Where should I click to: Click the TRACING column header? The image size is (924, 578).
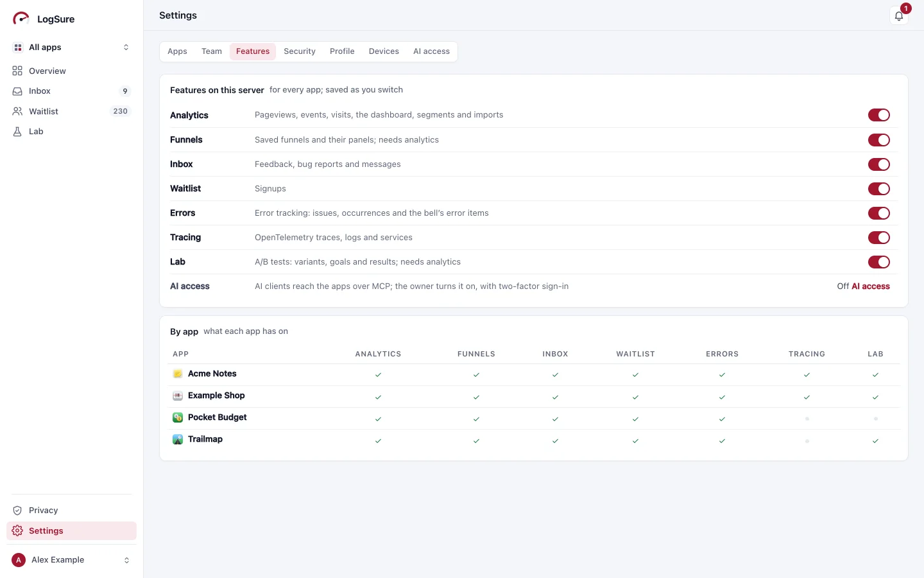point(807,354)
